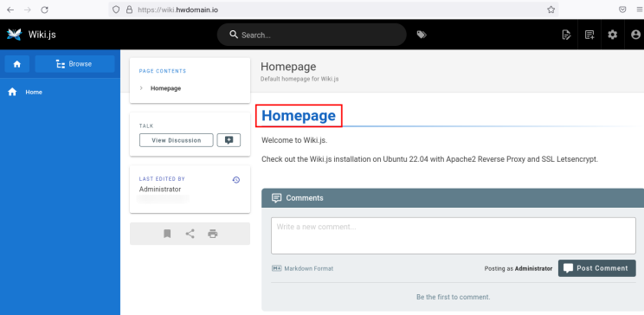Image resolution: width=644 pixels, height=315 pixels.
Task: View page history icon
Action: [235, 179]
